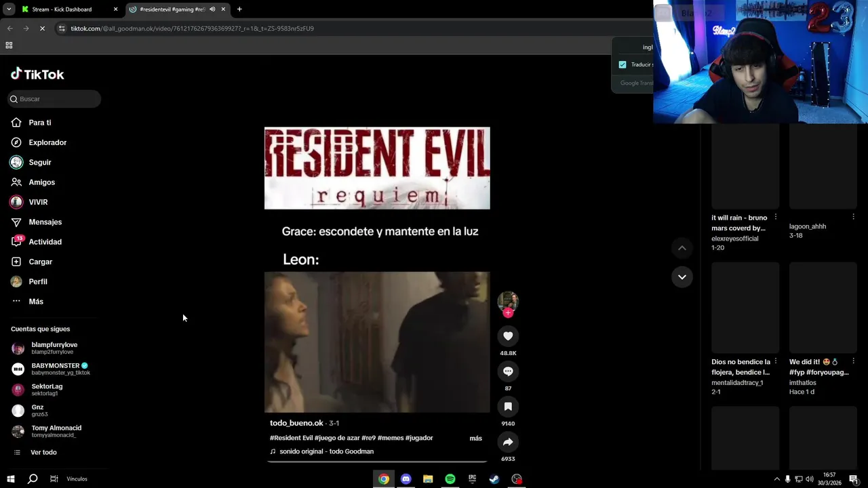Viewport: 868px width, 488px height.
Task: Stop loading the page
Action: 42,28
